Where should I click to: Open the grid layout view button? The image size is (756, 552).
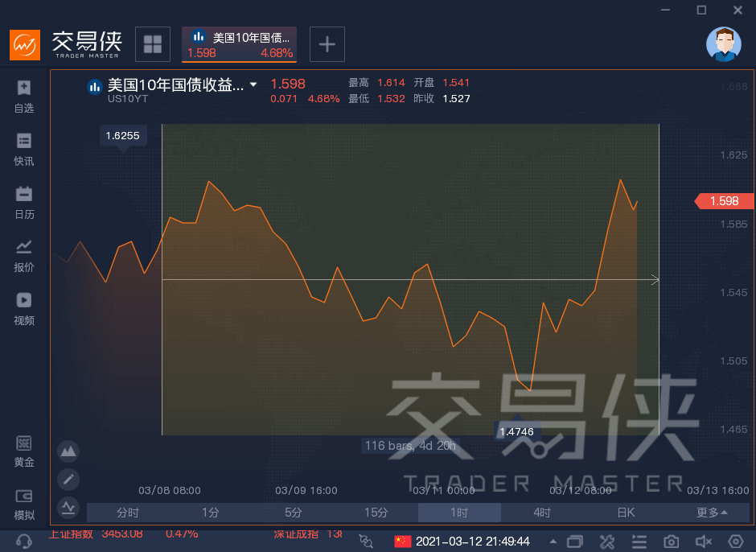153,44
